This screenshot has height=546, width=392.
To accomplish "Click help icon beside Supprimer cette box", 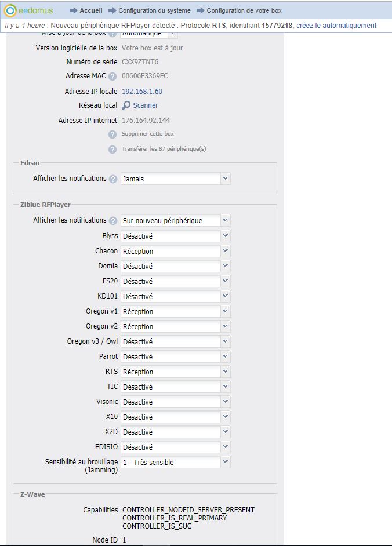I will tap(112, 134).
